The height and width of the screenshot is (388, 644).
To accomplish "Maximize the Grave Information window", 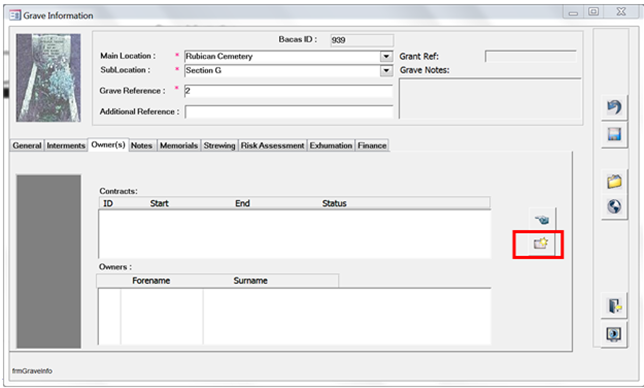I will click(594, 12).
